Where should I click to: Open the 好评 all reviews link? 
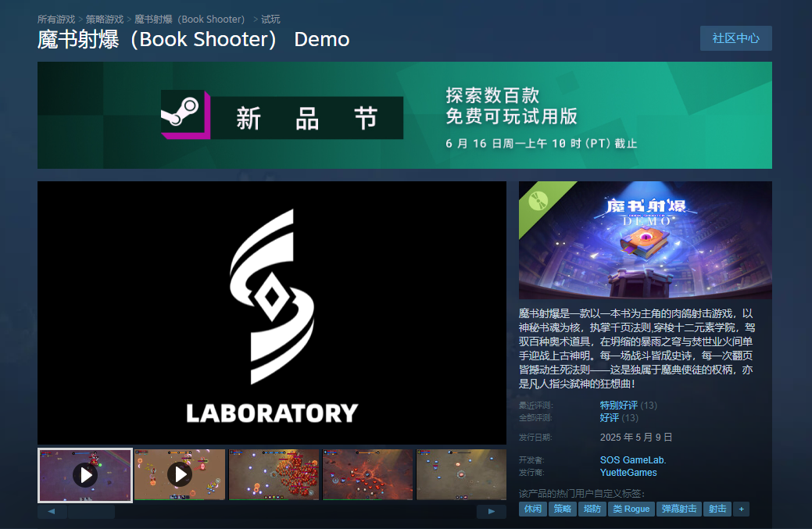click(609, 418)
